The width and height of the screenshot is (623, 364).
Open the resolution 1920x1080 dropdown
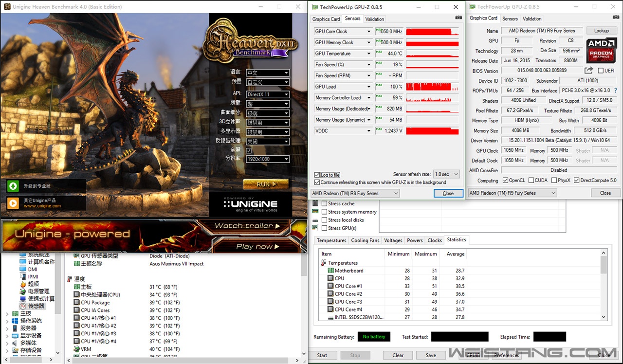point(267,159)
